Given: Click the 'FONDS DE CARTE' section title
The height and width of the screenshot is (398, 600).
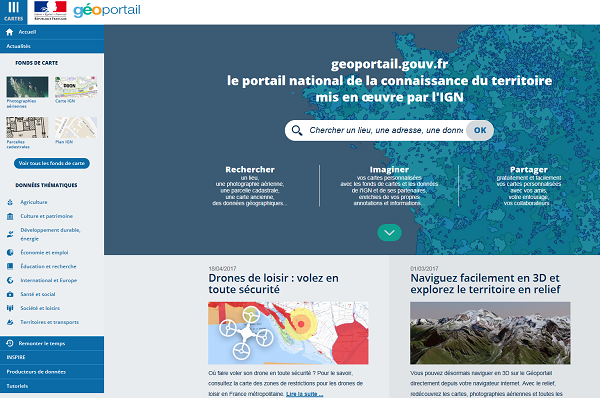Looking at the screenshot, I should pos(37,63).
